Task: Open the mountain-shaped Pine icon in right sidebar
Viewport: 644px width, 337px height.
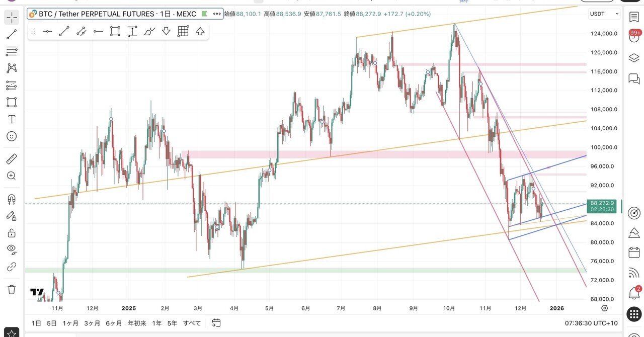Action: click(x=634, y=232)
